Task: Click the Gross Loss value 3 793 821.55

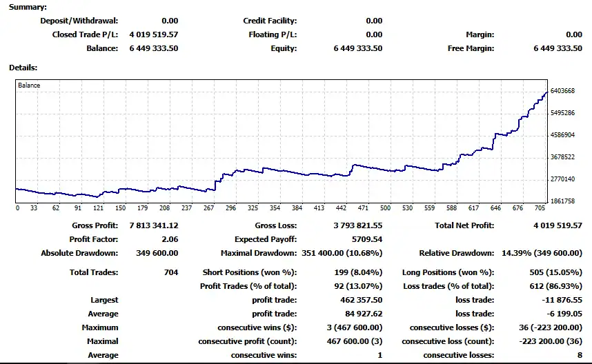Action: pos(358,225)
